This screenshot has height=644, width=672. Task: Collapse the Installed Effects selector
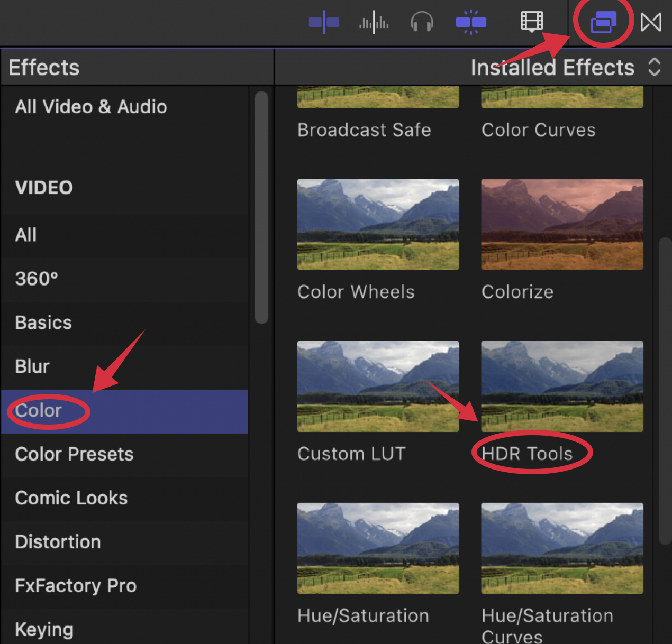(x=655, y=67)
